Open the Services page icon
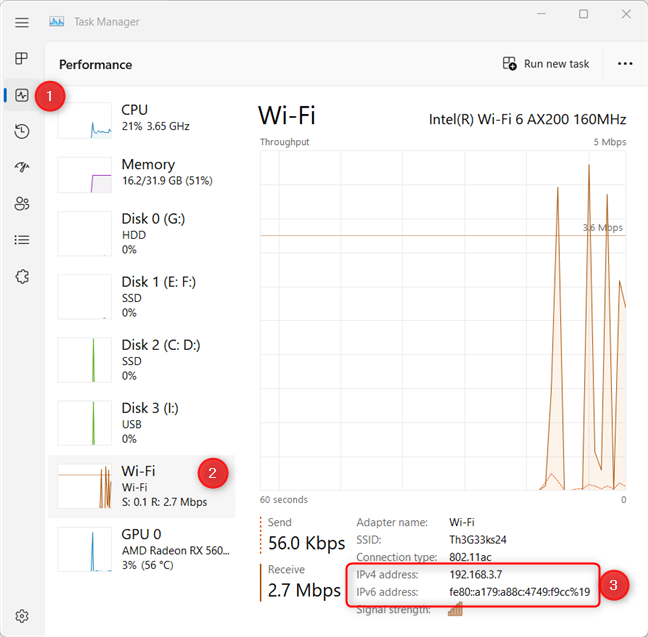 click(x=21, y=276)
